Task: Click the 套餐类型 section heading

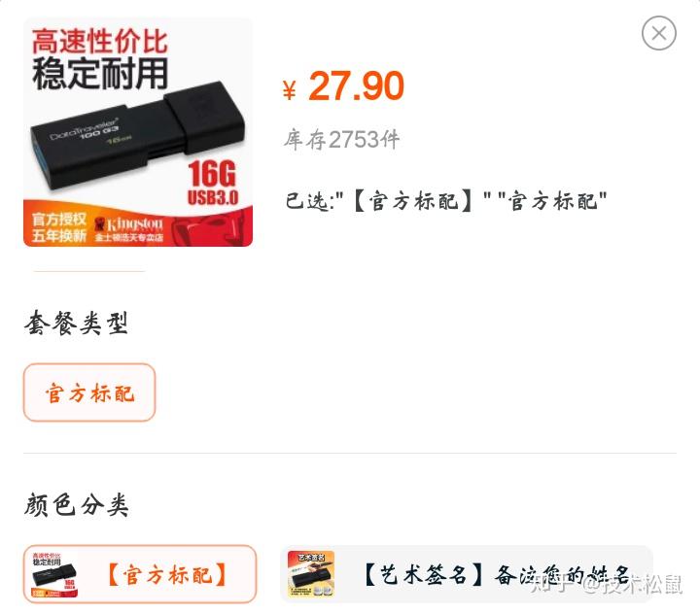Action: click(x=77, y=323)
